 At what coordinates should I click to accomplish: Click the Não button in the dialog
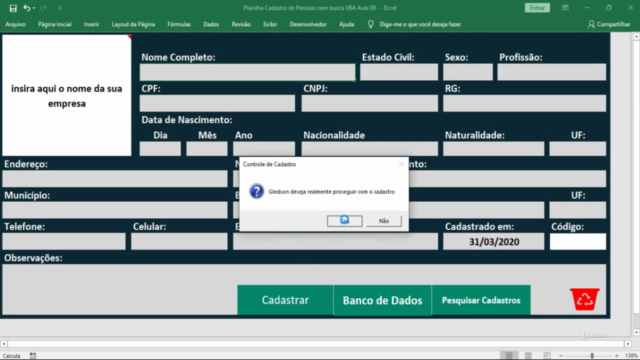(x=384, y=221)
